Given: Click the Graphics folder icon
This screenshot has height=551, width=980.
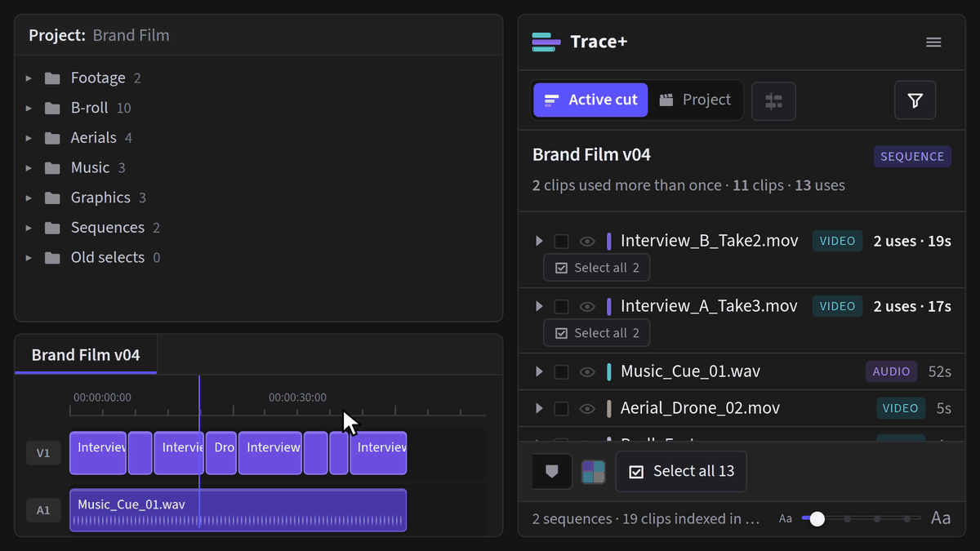Looking at the screenshot, I should click(x=52, y=198).
